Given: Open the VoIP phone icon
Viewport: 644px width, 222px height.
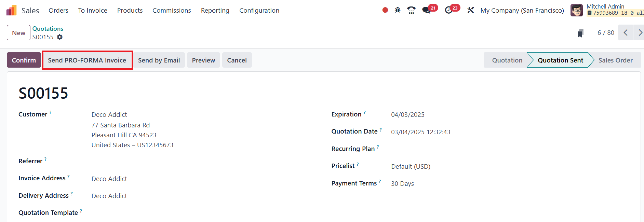Looking at the screenshot, I should (x=411, y=10).
